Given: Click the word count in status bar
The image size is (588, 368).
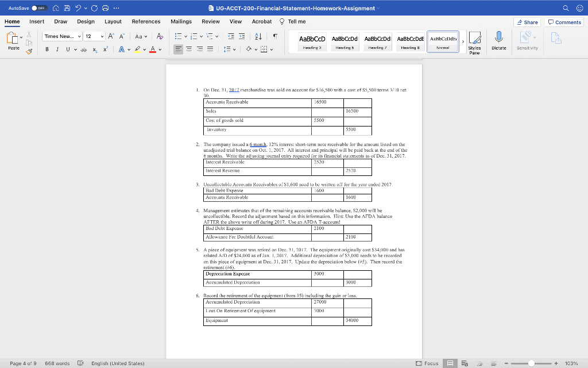Looking at the screenshot, I should (x=56, y=363).
